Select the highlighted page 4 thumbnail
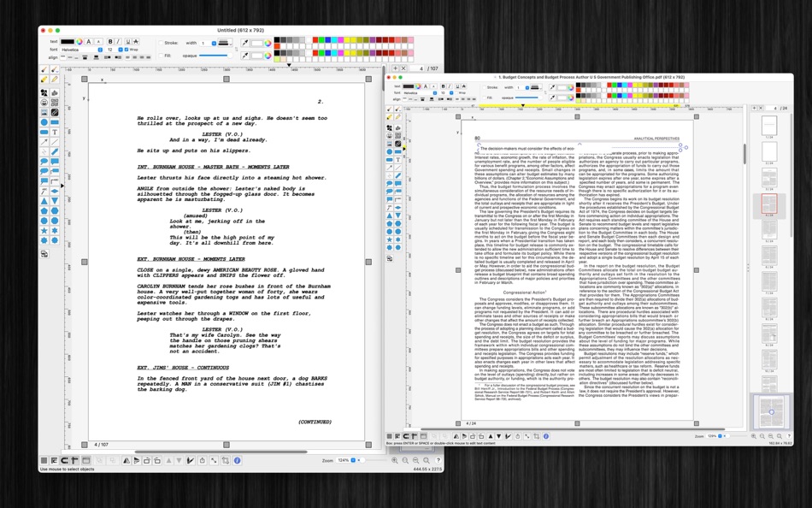 pos(769,204)
